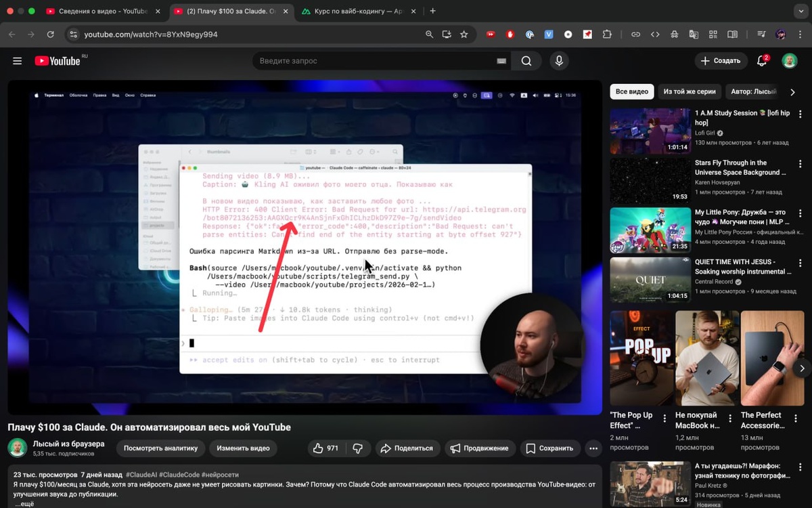Click the YouTube search magnifier button
Viewport: 812px width, 508px height.
coord(526,61)
